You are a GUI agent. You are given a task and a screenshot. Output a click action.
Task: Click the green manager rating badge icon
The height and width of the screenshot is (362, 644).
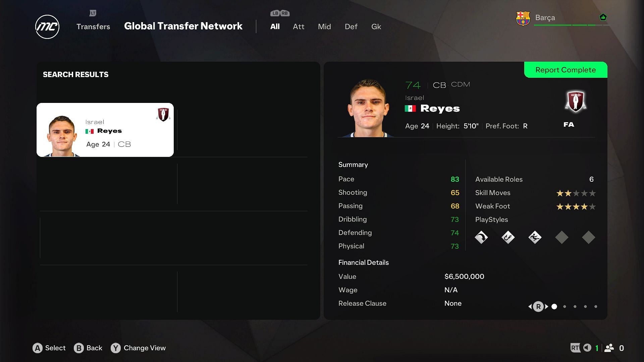pos(603,17)
